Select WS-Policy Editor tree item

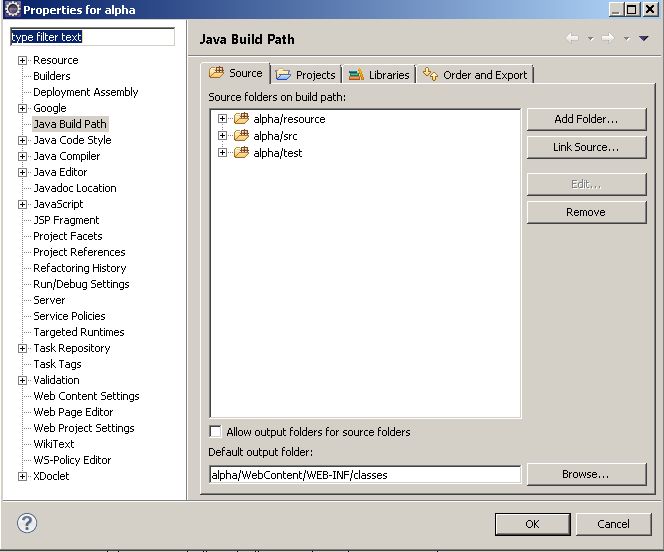[72, 460]
